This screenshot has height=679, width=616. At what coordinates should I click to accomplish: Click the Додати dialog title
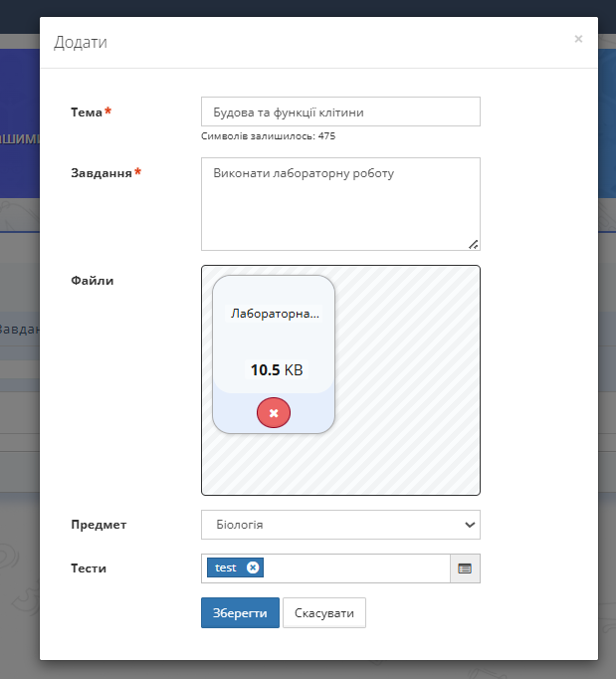point(81,42)
